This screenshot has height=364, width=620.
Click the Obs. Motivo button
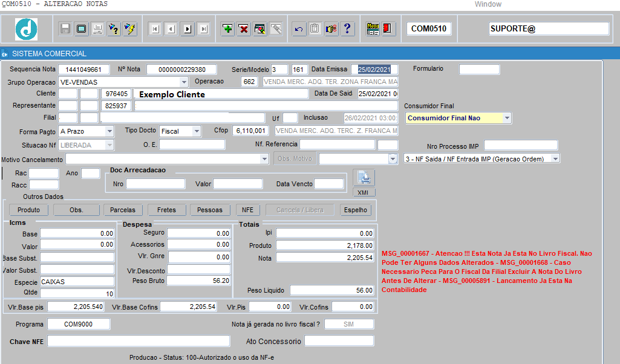tap(295, 158)
